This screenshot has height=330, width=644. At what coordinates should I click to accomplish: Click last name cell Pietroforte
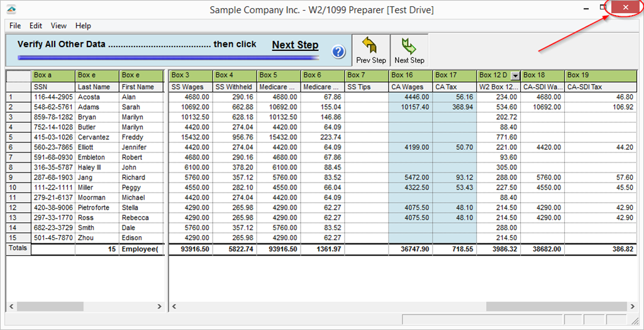[x=97, y=208]
